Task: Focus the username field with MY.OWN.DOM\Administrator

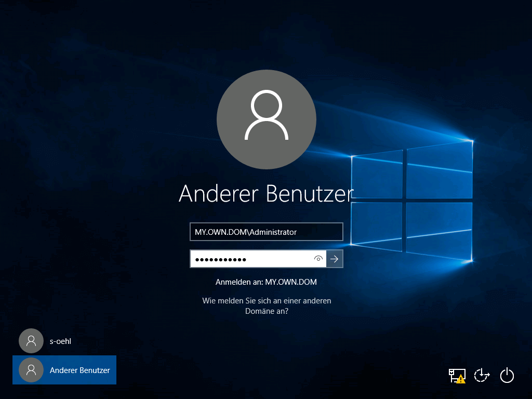Action: pos(266,232)
